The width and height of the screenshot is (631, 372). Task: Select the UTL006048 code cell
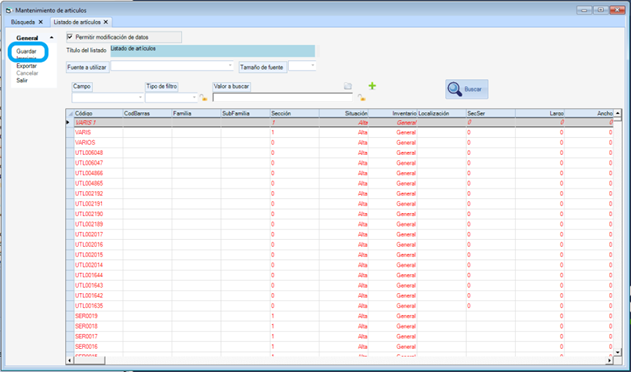click(x=99, y=153)
